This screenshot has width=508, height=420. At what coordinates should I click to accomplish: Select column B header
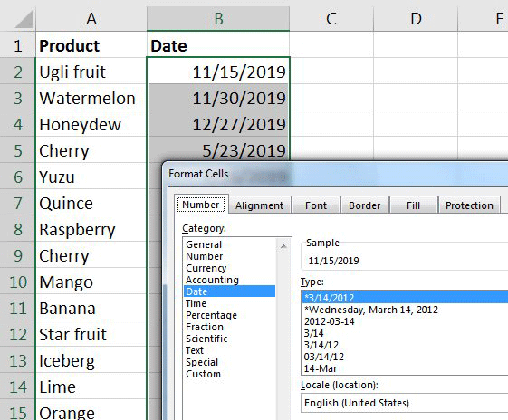pos(218,19)
